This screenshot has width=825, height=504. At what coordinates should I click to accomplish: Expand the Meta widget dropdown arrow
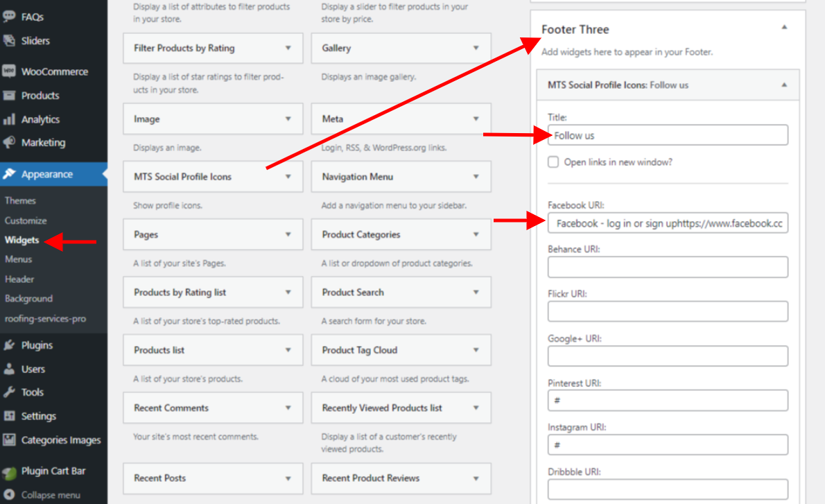(476, 119)
